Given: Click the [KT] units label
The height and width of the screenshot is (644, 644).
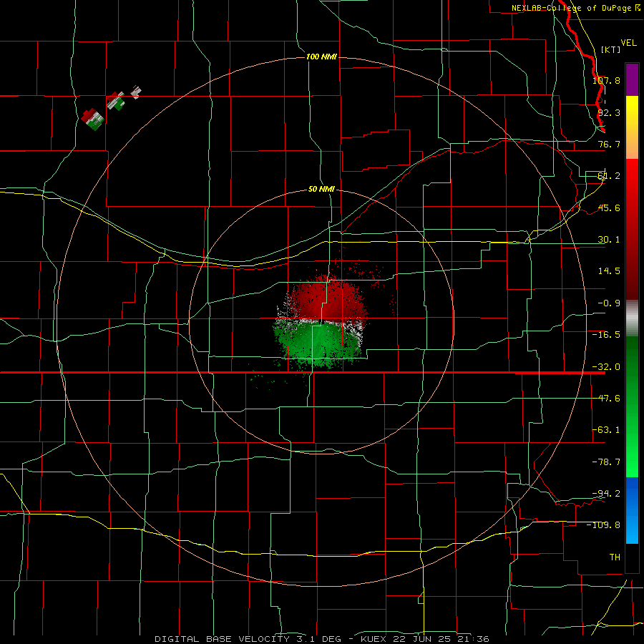Looking at the screenshot, I should pyautogui.click(x=610, y=49).
